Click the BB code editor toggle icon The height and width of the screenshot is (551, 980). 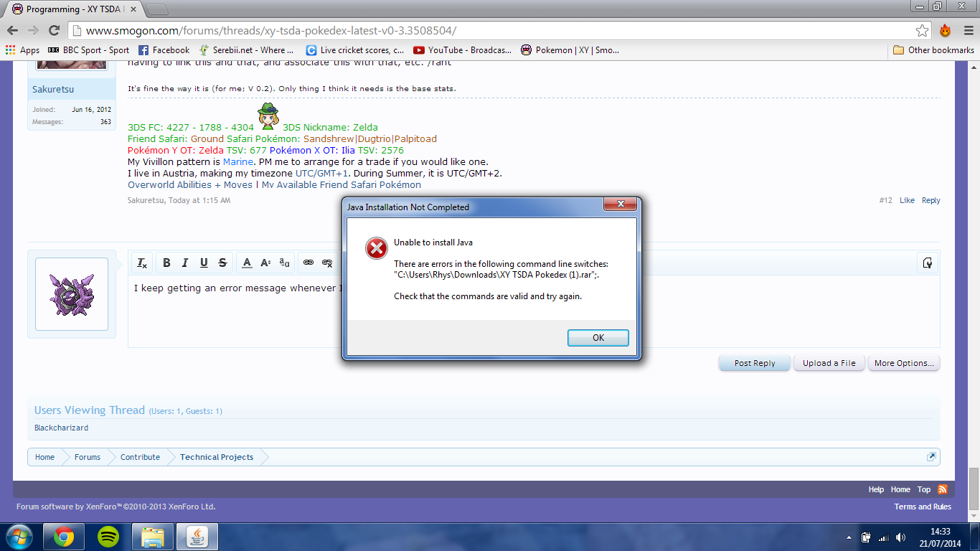click(x=928, y=263)
